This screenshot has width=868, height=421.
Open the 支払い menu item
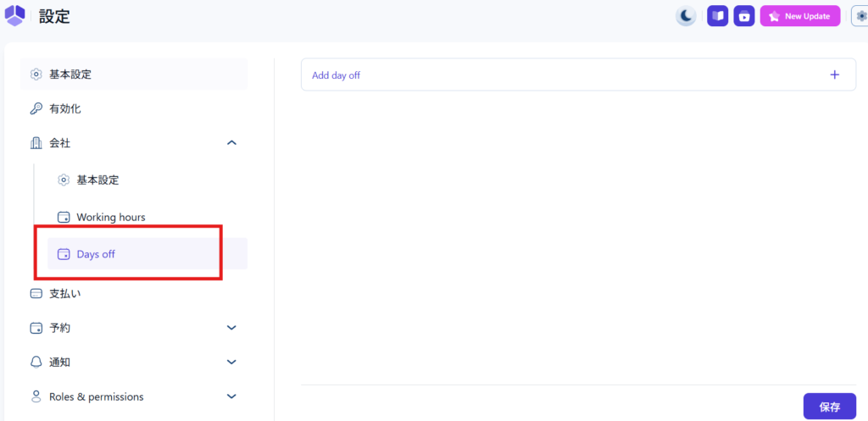[x=64, y=294]
